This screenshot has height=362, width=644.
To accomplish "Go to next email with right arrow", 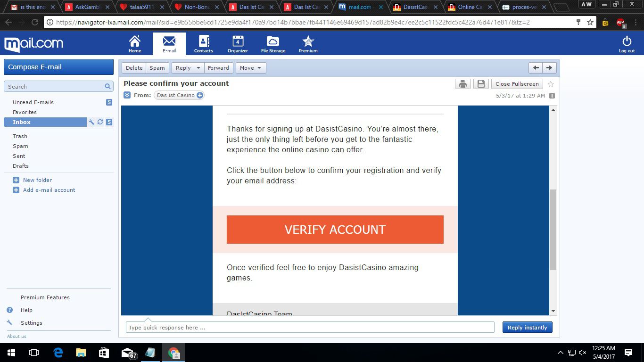I will tap(549, 68).
